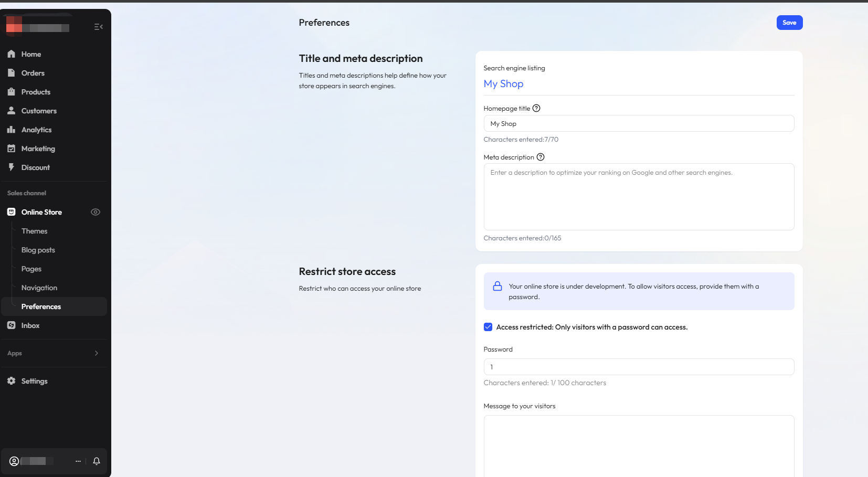Click the Save button
Image resolution: width=868 pixels, height=477 pixels.
tap(789, 23)
